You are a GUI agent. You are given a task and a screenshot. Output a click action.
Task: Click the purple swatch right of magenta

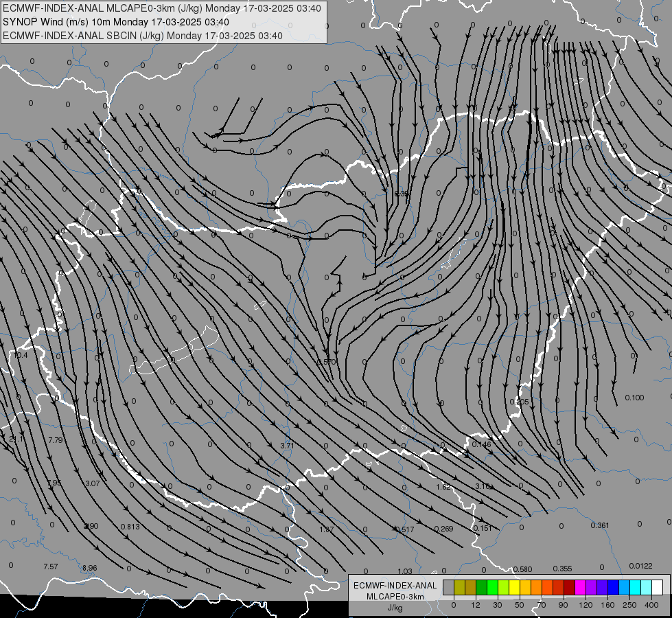[x=592, y=587]
